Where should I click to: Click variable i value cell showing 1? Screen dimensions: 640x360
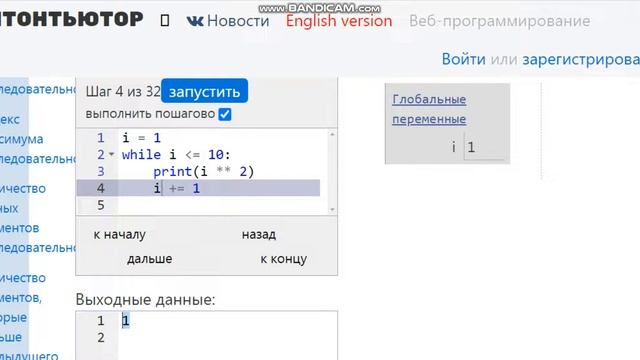[x=484, y=147]
